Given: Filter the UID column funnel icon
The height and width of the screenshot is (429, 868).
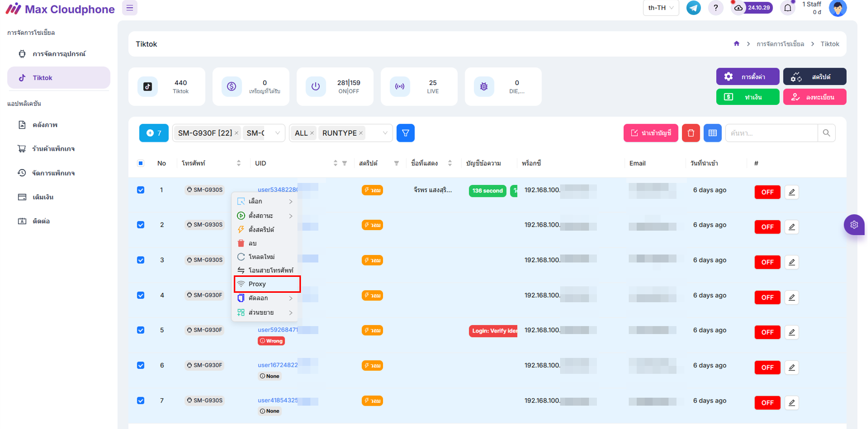Looking at the screenshot, I should [344, 163].
